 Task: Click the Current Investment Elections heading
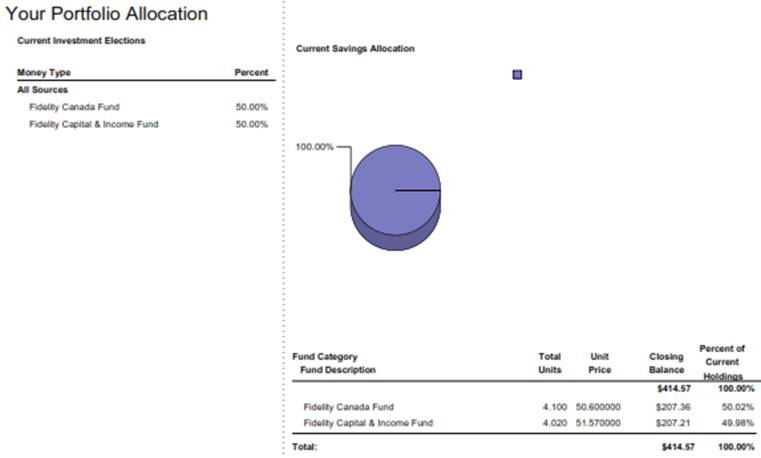pyautogui.click(x=81, y=41)
